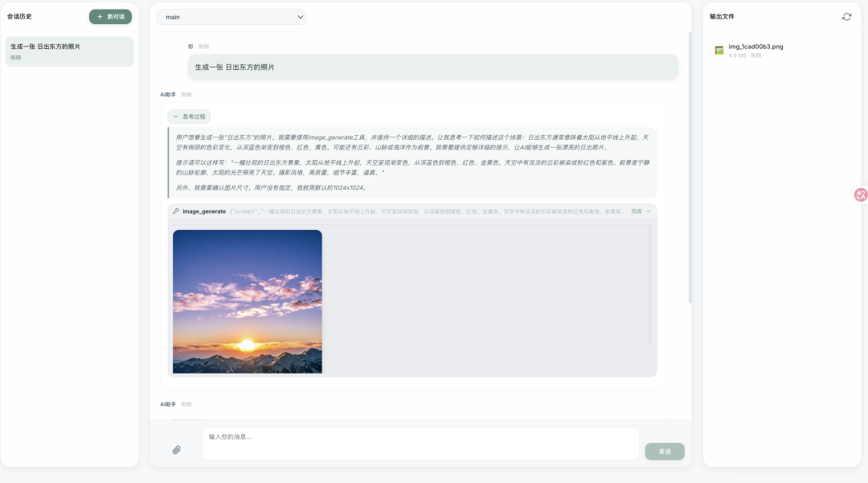Viewport: 868px width, 483px height.
Task: Select the 生成一张 日出东方的照片 conversation in history
Action: (68, 51)
